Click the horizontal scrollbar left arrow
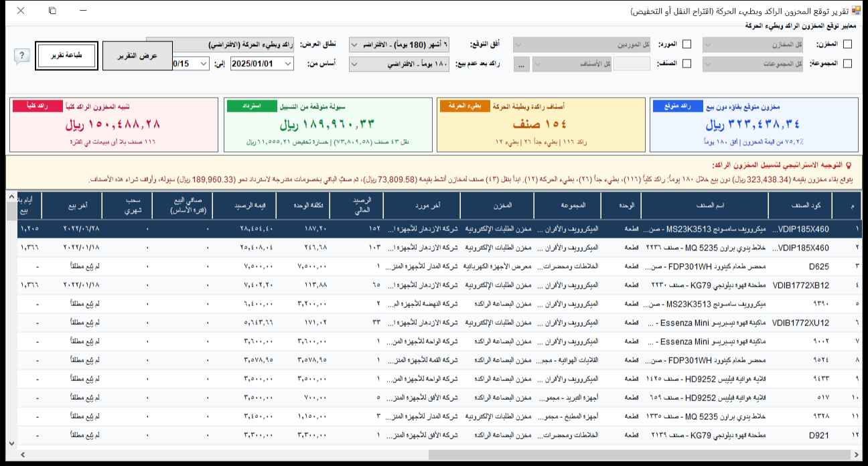The width and height of the screenshot is (868, 466). point(23,455)
